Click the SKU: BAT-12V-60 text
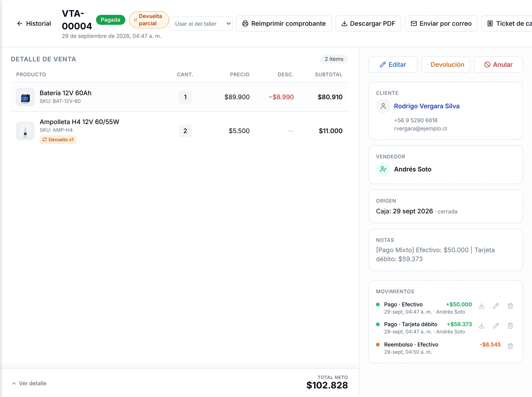The image size is (532, 397). (60, 101)
